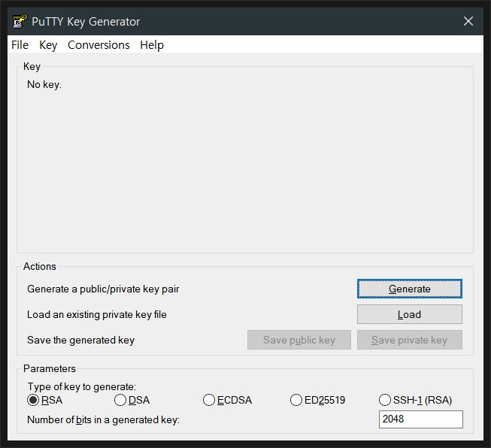The height and width of the screenshot is (448, 491).
Task: Select the ECDSA key type radio button
Action: click(x=209, y=400)
